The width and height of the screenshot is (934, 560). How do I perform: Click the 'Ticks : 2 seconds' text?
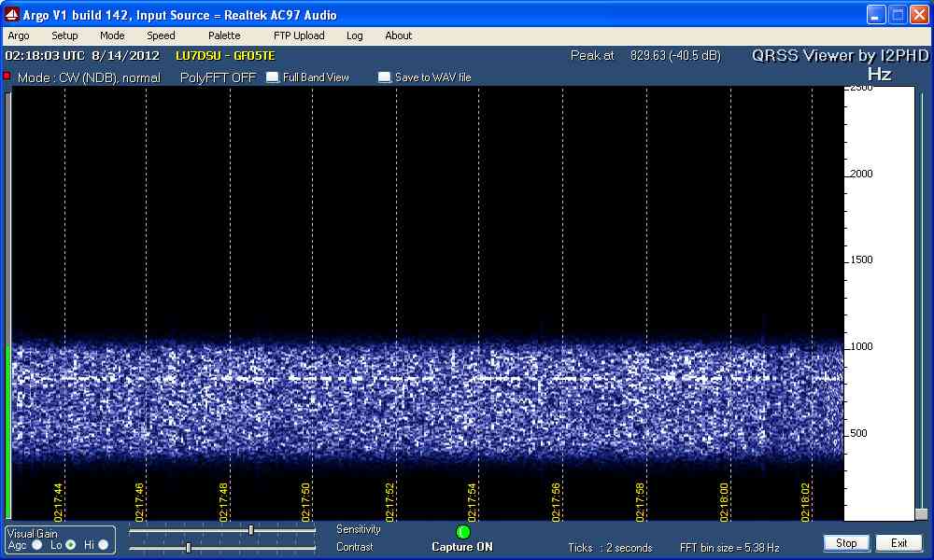610,548
